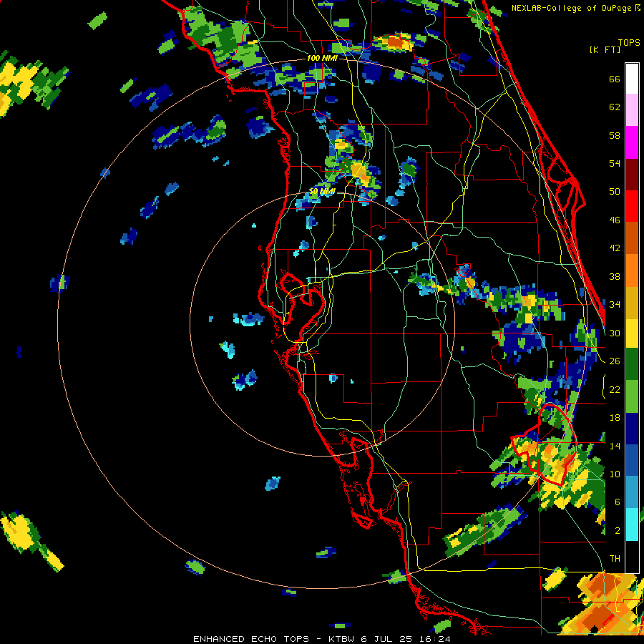Click the "18" legend value
This screenshot has height=644, width=644.
(615, 418)
